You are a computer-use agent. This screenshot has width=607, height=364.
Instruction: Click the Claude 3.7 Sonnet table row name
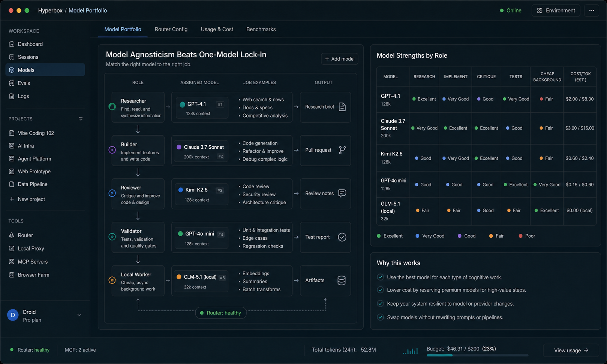tap(393, 124)
